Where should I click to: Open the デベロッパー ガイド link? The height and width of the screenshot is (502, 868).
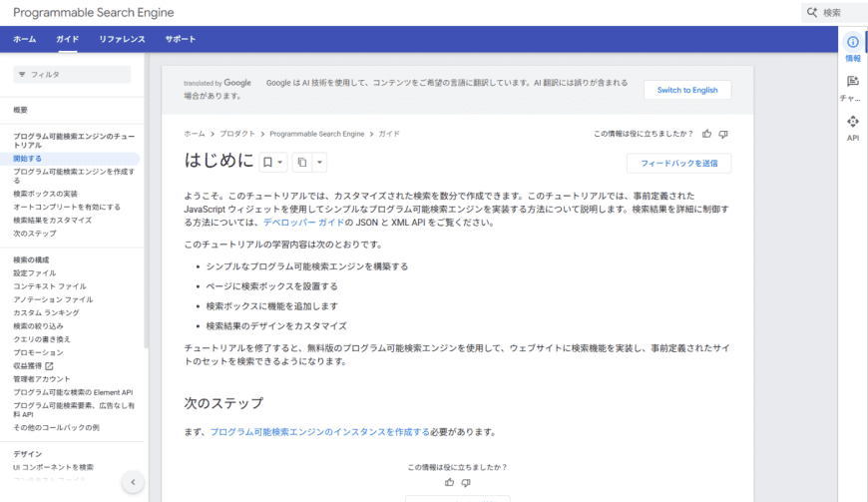point(303,223)
